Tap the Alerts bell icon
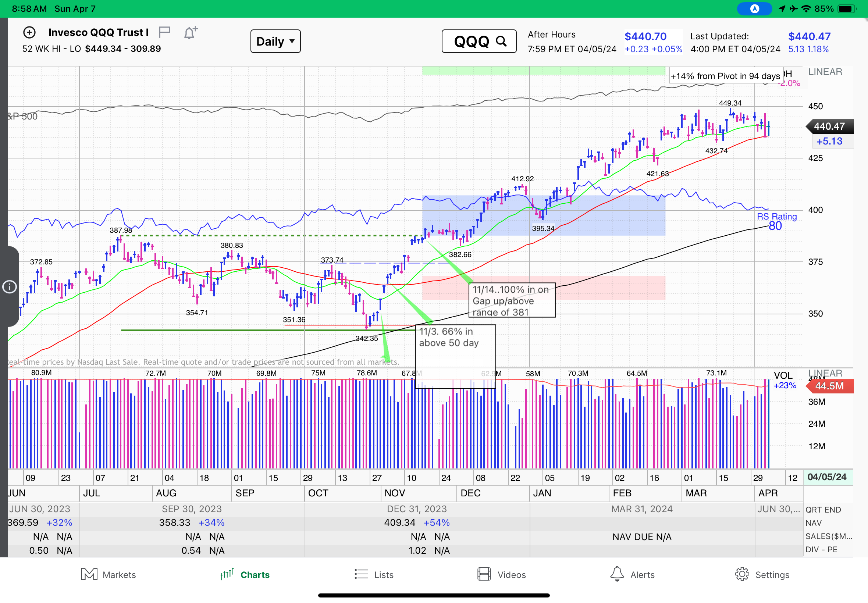868x603 pixels. click(x=617, y=574)
